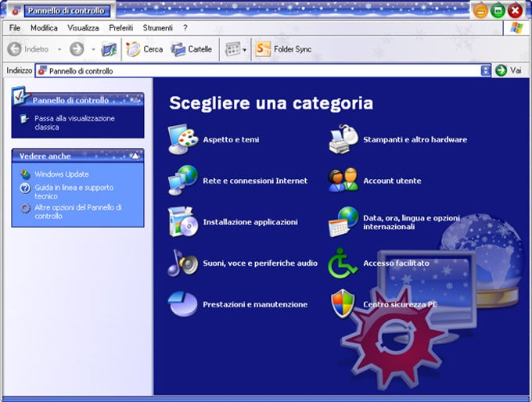Open the Preferiti menu
Screen dimensions: 532x402
pos(120,28)
